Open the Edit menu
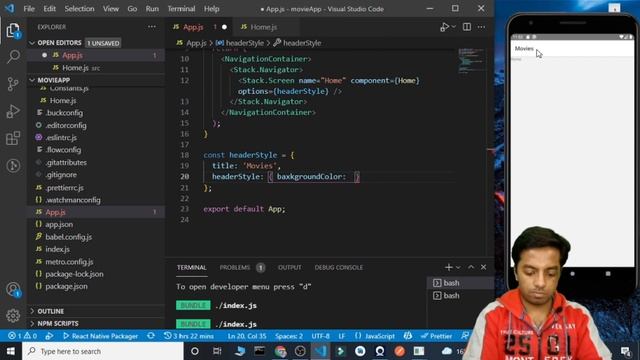Screen dimensions: 640x360 tap(49, 9)
